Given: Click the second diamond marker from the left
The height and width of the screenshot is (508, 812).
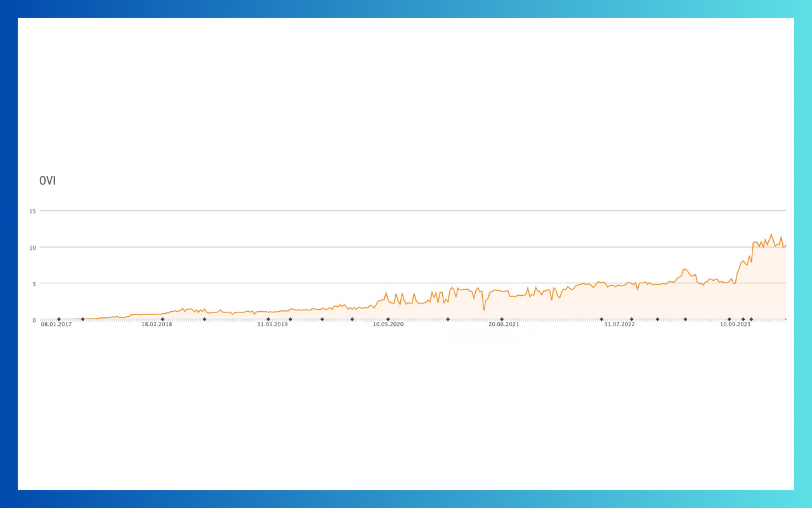Looking at the screenshot, I should click(x=82, y=319).
